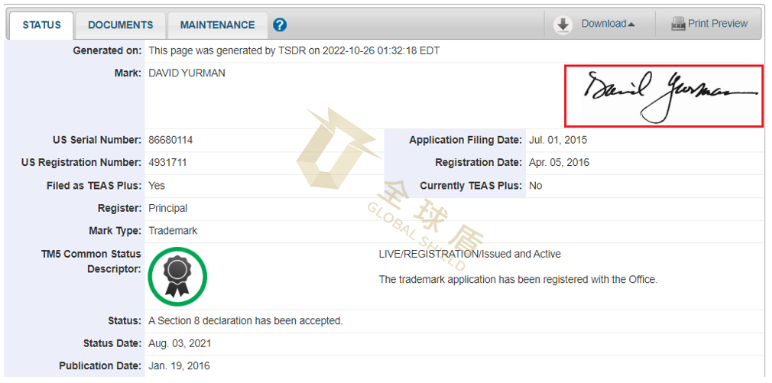Open the David Yurman signature mark image

(663, 96)
